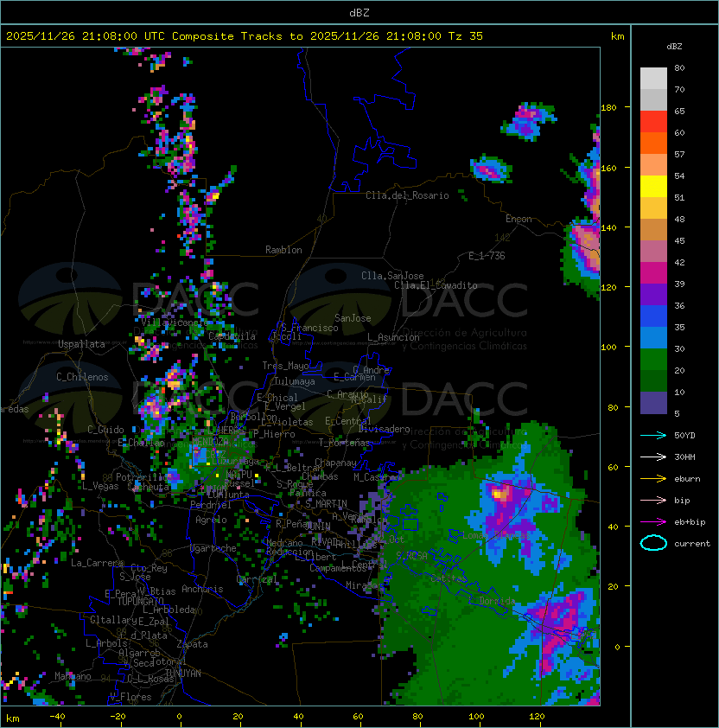The image size is (719, 728).
Task: Select the slate 5-10 dBZ swatch
Action: point(653,403)
